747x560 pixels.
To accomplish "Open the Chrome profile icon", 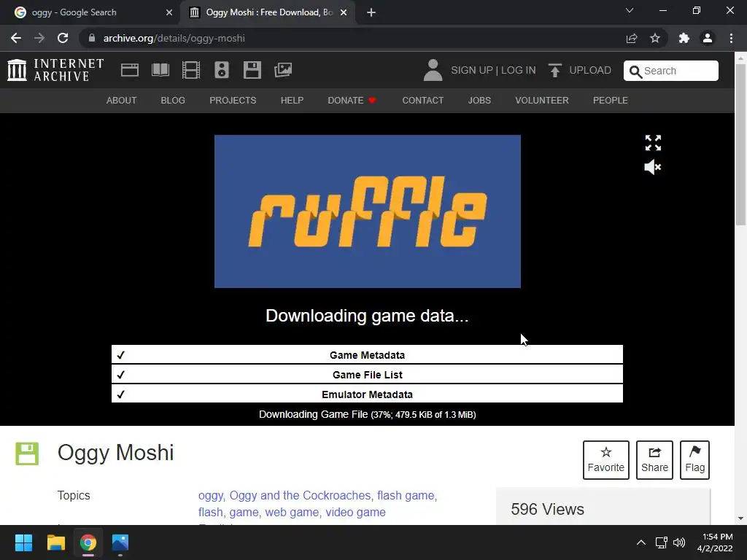I will [x=708, y=38].
